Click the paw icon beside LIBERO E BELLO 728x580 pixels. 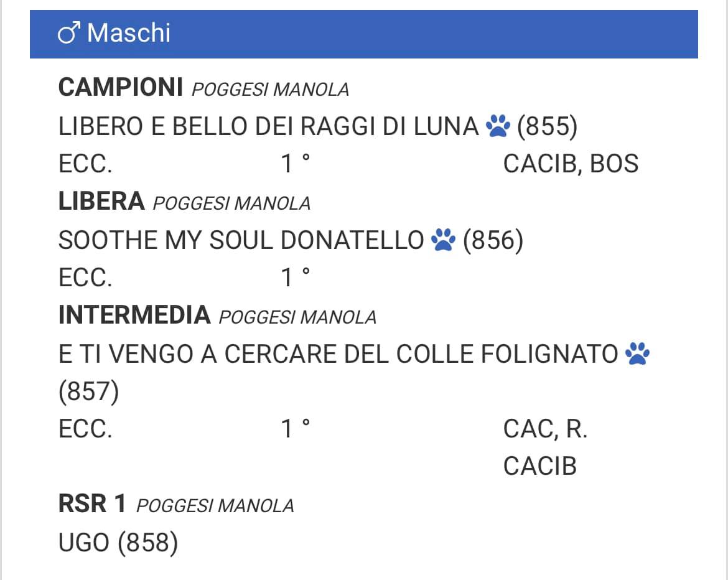pyautogui.click(x=498, y=126)
